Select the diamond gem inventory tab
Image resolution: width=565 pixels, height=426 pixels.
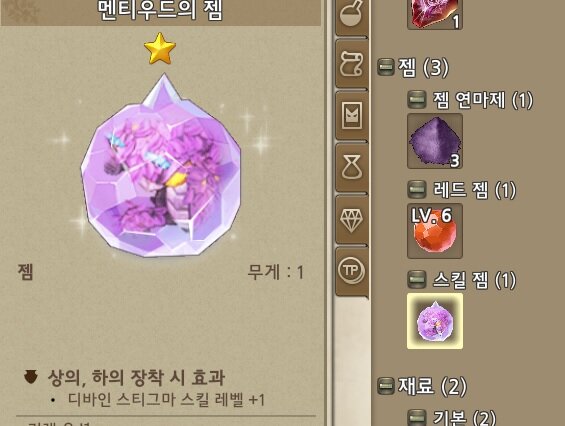pyautogui.click(x=352, y=219)
